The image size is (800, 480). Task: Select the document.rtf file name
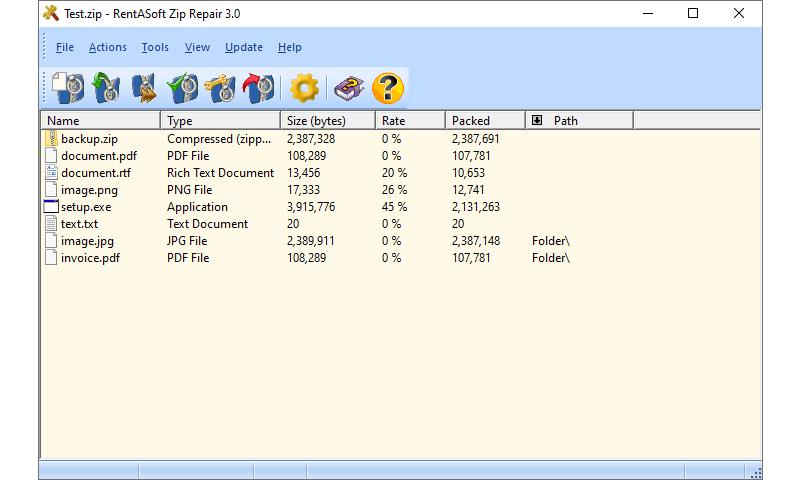[x=96, y=173]
